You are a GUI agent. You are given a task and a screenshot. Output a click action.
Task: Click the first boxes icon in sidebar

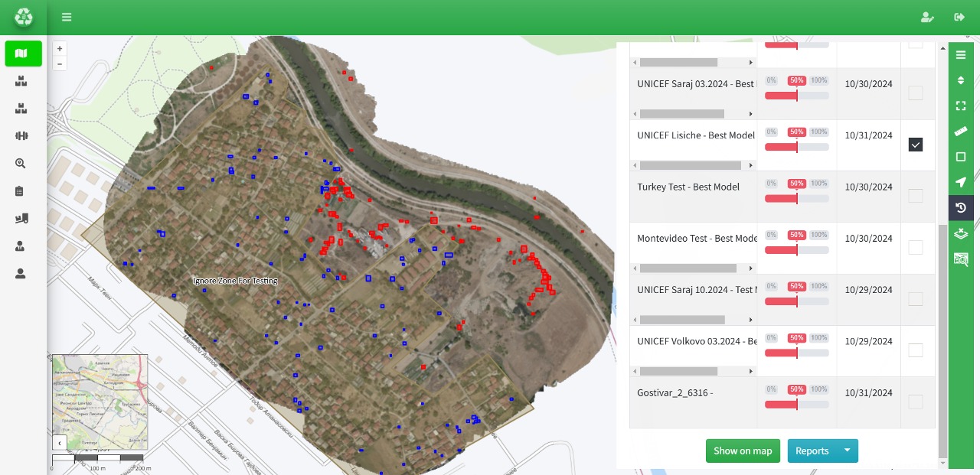(x=21, y=81)
